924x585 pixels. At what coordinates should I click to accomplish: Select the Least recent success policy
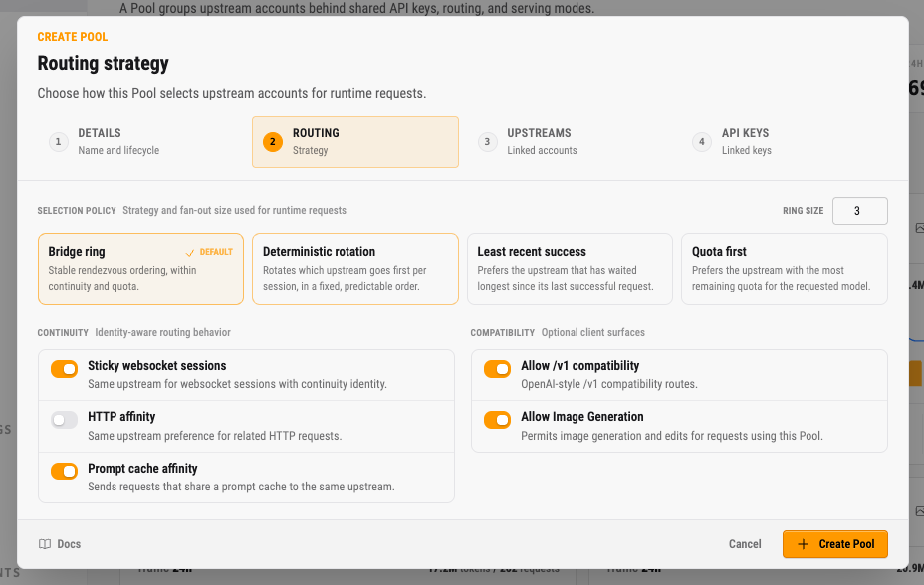tap(570, 269)
